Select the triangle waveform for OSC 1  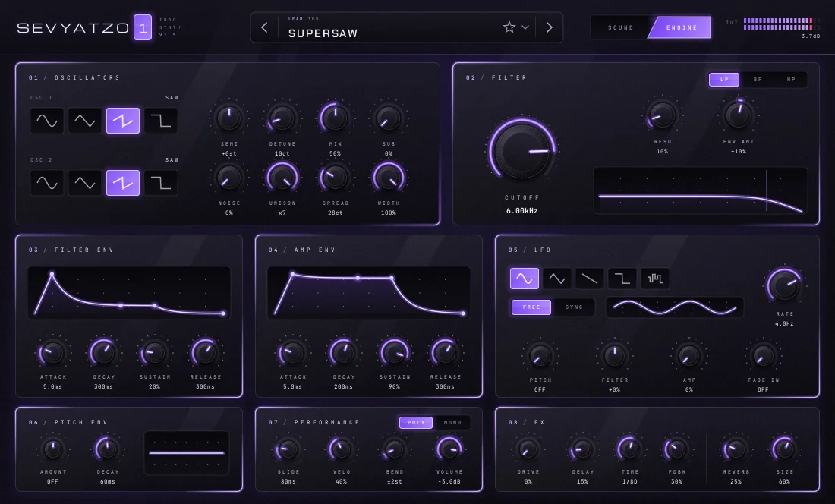click(85, 121)
